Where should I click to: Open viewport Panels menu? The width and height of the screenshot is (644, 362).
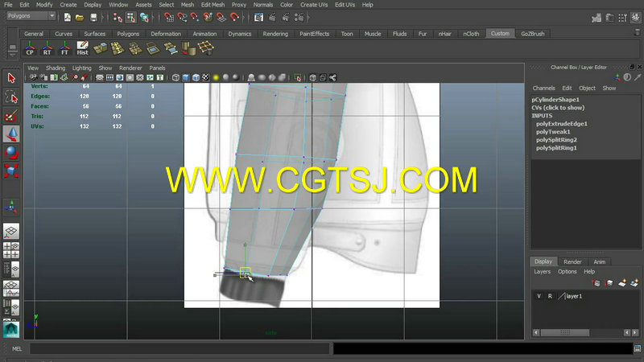click(x=157, y=68)
